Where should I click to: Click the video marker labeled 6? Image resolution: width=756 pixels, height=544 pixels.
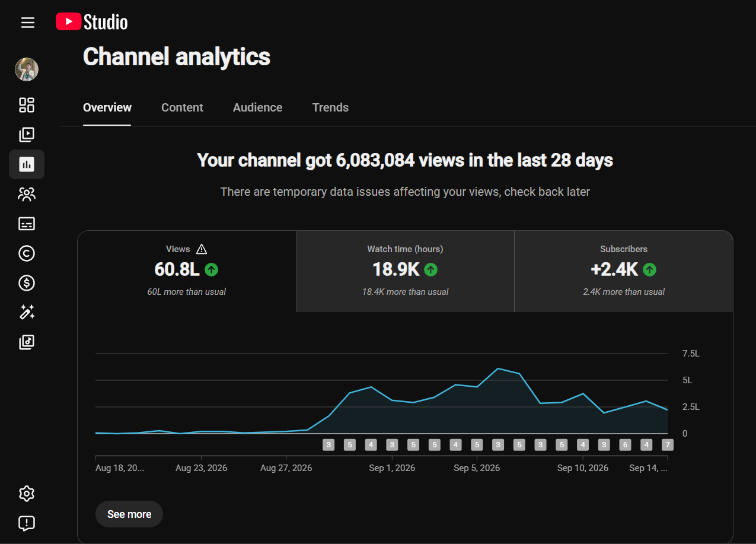tap(625, 444)
